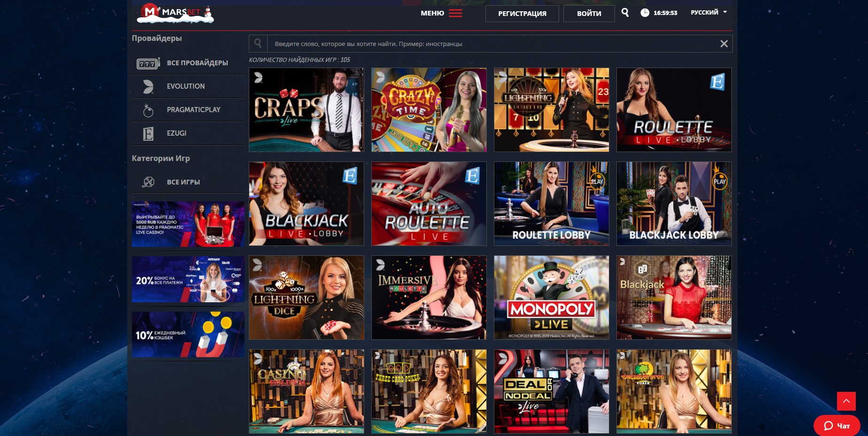This screenshot has height=436, width=868.
Task: Click the found games count text
Action: pos(300,60)
